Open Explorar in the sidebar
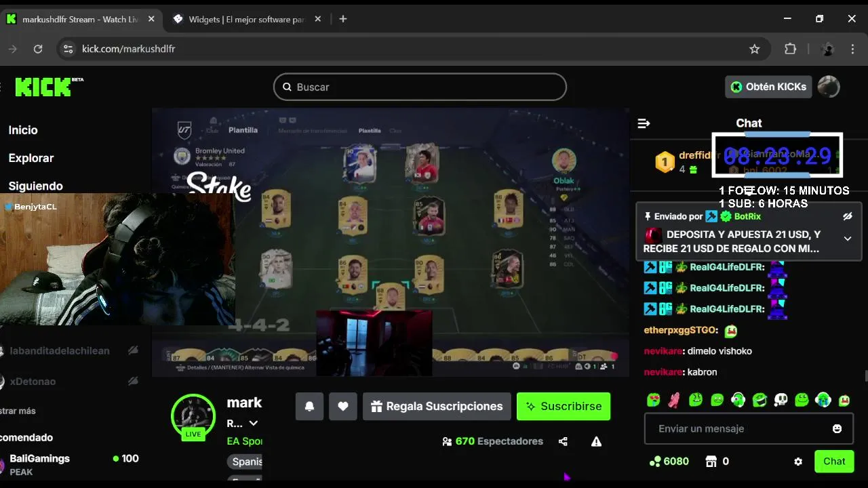 [x=31, y=158]
